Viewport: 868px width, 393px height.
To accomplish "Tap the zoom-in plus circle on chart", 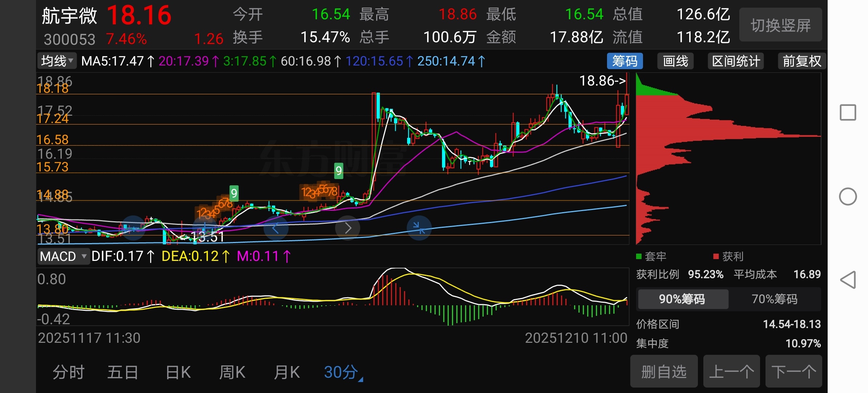I will pos(204,228).
